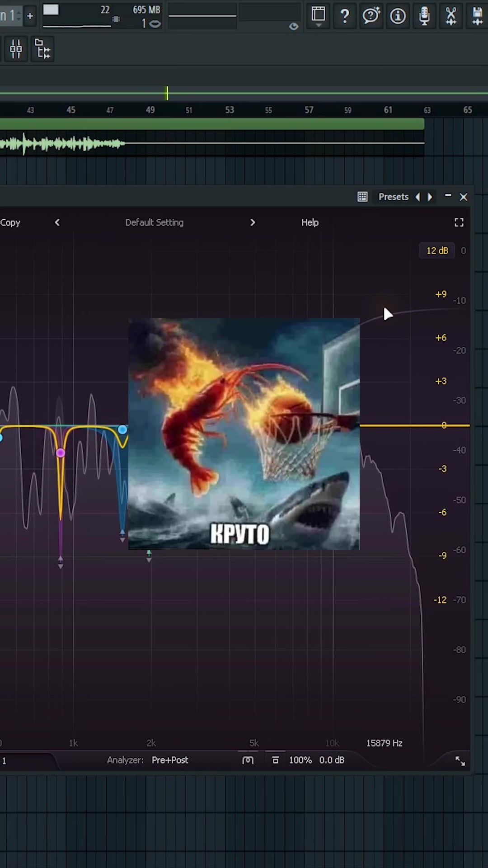Screen dimensions: 488x868
Task: Click the 0.0 dB output gain value
Action: point(332,760)
